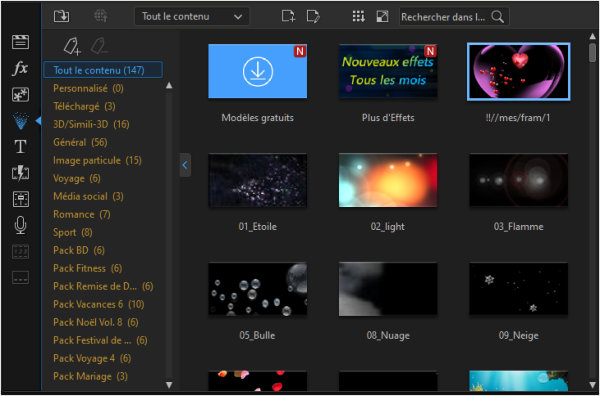
Task: Open the library menu grid icon
Action: [x=359, y=16]
